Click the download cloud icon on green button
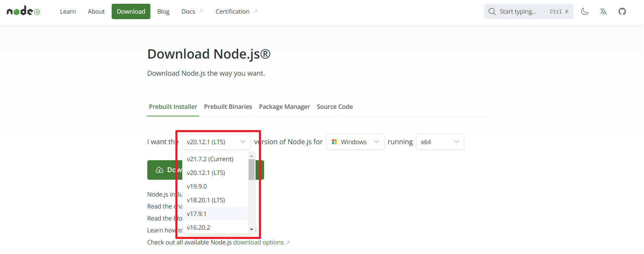Viewport: 644px width, 254px height. pyautogui.click(x=159, y=170)
